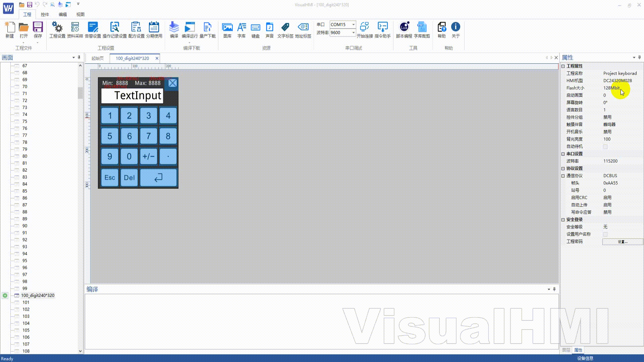Screen dimensions: 644x362
Task: Click the keypad's X close button on canvas
Action: click(172, 83)
